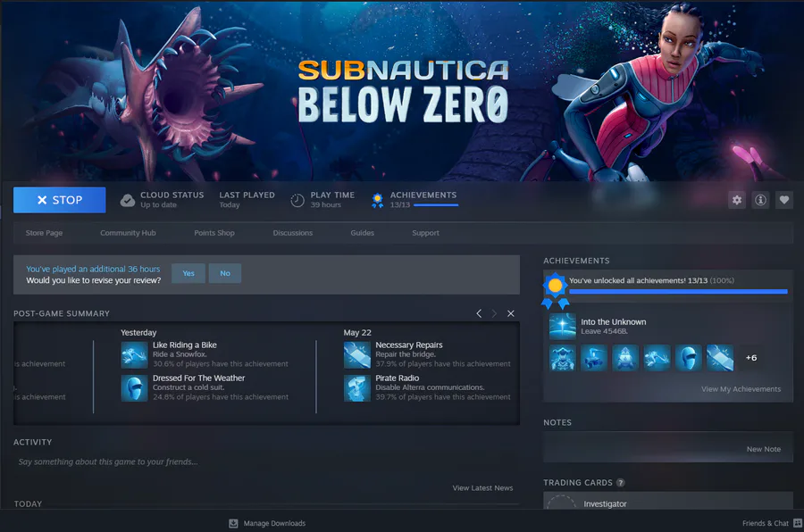Close the post-game summary panel

(x=511, y=313)
